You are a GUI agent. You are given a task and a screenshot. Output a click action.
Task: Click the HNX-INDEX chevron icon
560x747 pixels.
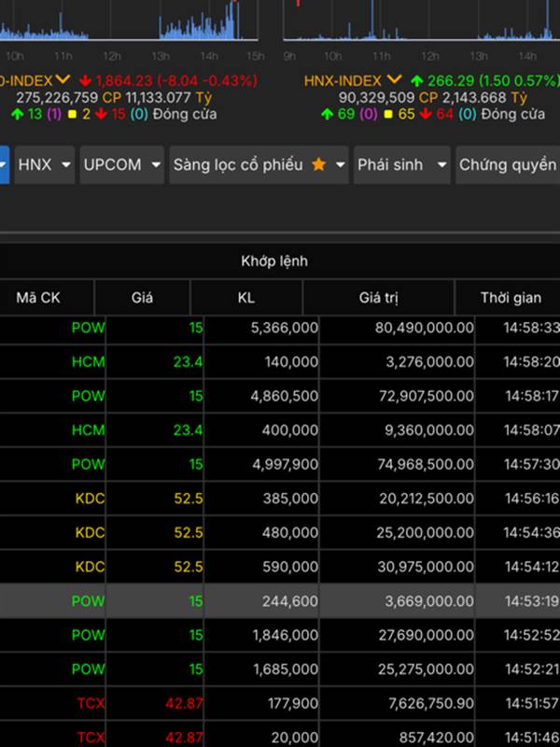pos(395,80)
